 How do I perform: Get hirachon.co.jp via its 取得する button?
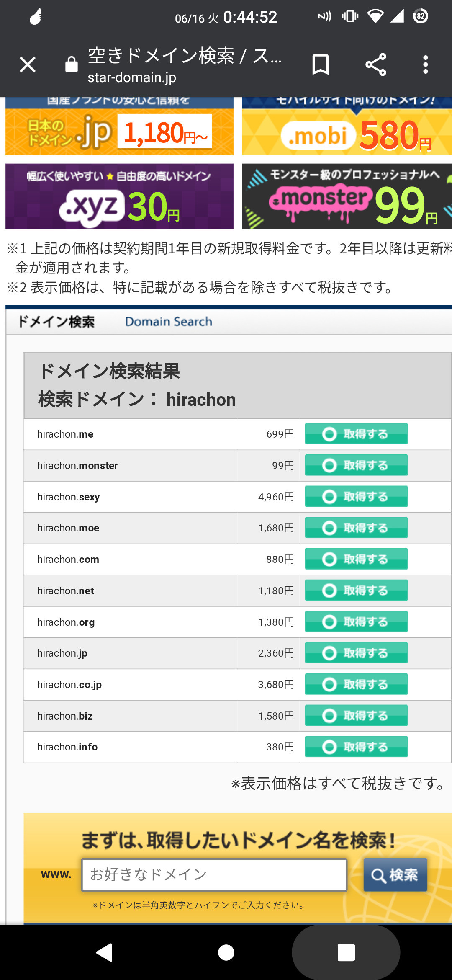pyautogui.click(x=356, y=684)
